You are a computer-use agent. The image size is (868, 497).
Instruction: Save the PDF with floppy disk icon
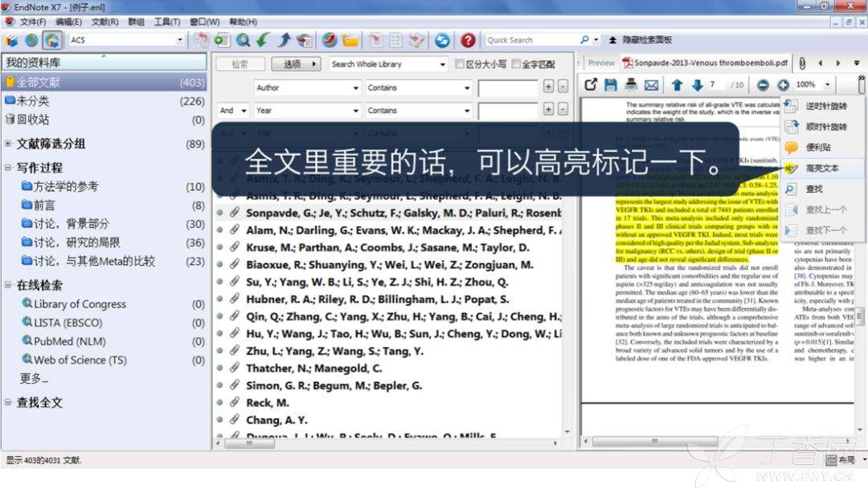pyautogui.click(x=611, y=84)
